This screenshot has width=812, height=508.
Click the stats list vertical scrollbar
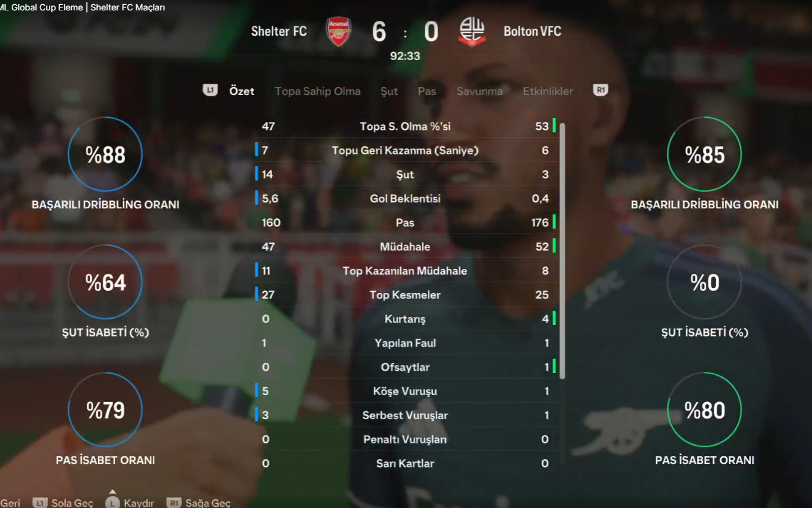pyautogui.click(x=563, y=251)
